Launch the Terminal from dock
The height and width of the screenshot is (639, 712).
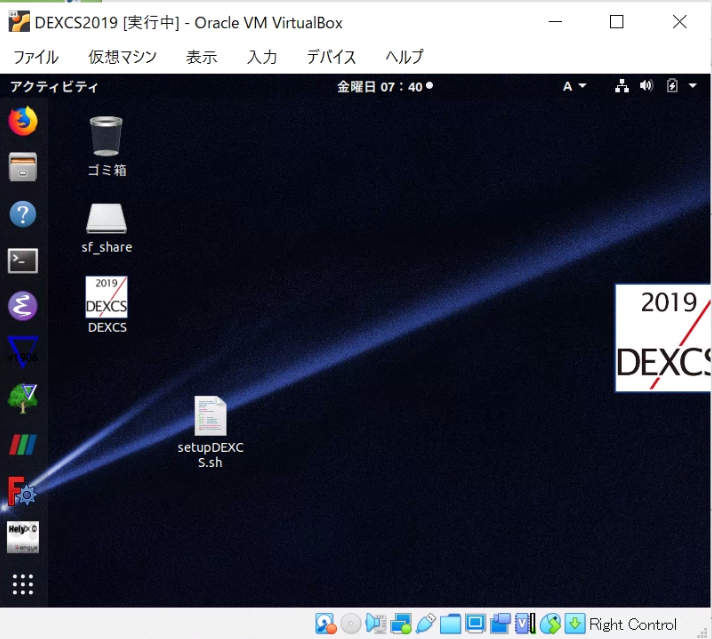pyautogui.click(x=22, y=260)
